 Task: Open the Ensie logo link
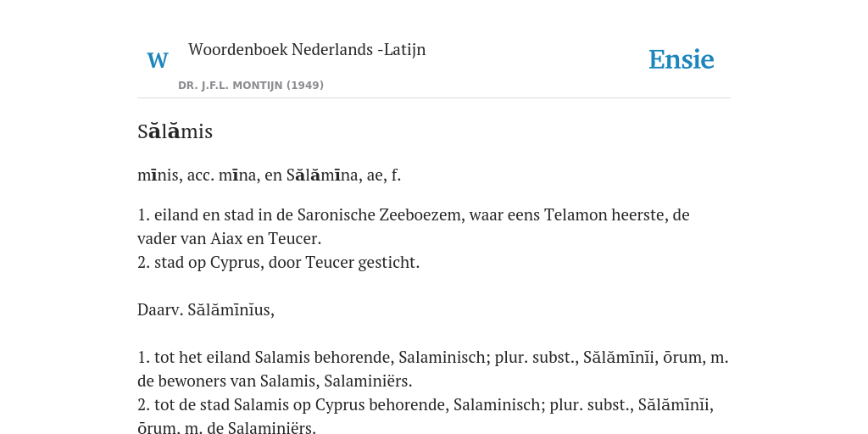(682, 59)
